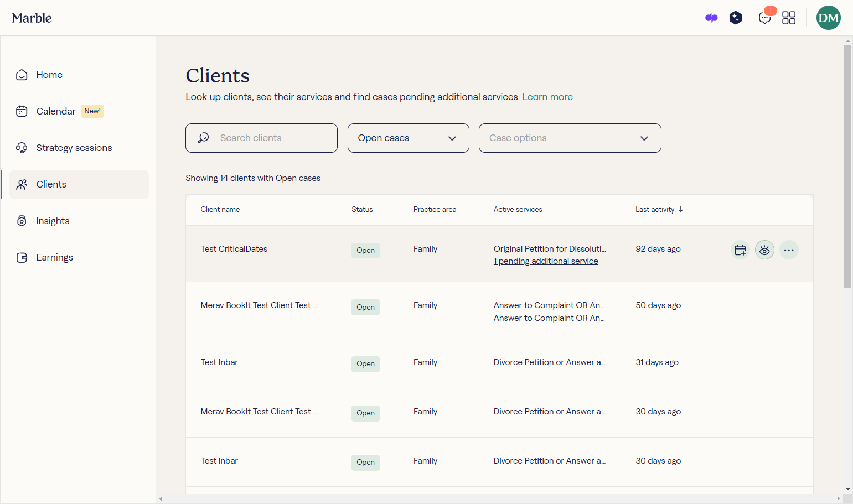Click the Active services column header
This screenshot has width=853, height=504.
(x=518, y=209)
